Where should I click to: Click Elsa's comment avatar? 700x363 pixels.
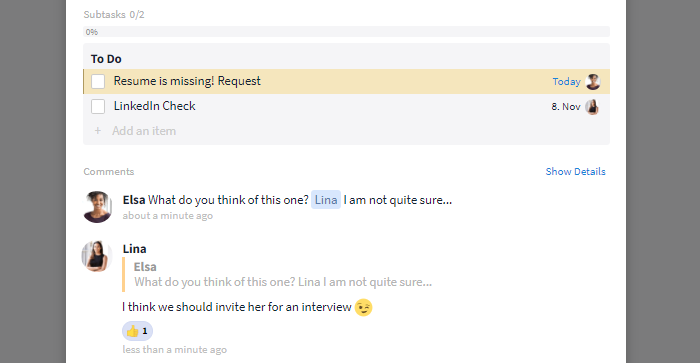(x=97, y=207)
